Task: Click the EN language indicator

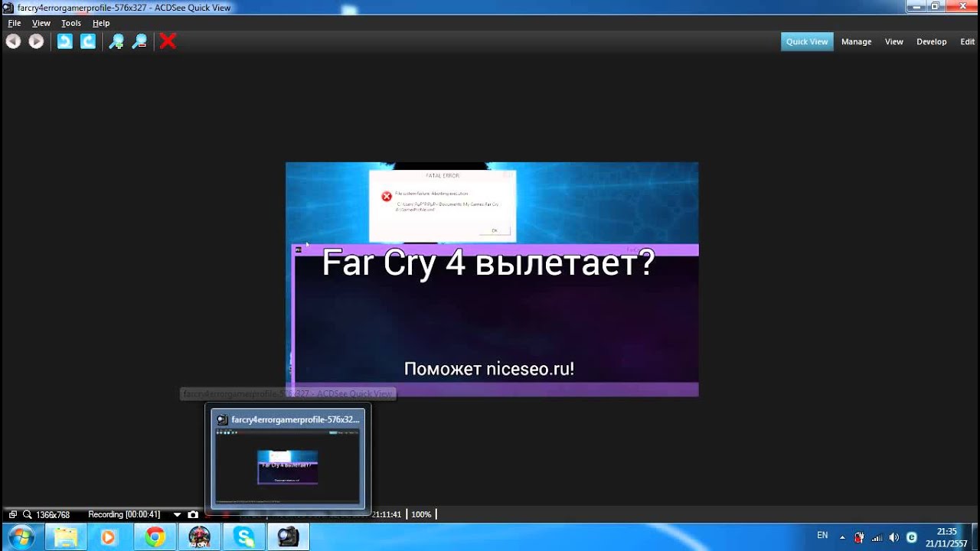Action: click(x=822, y=536)
